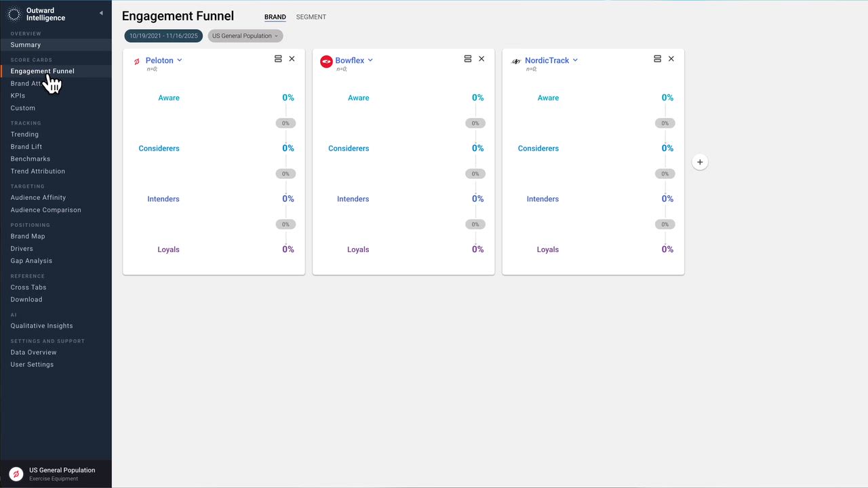Image resolution: width=868 pixels, height=488 pixels.
Task: Click the Considerers label on the NordicTrack card
Action: click(538, 148)
